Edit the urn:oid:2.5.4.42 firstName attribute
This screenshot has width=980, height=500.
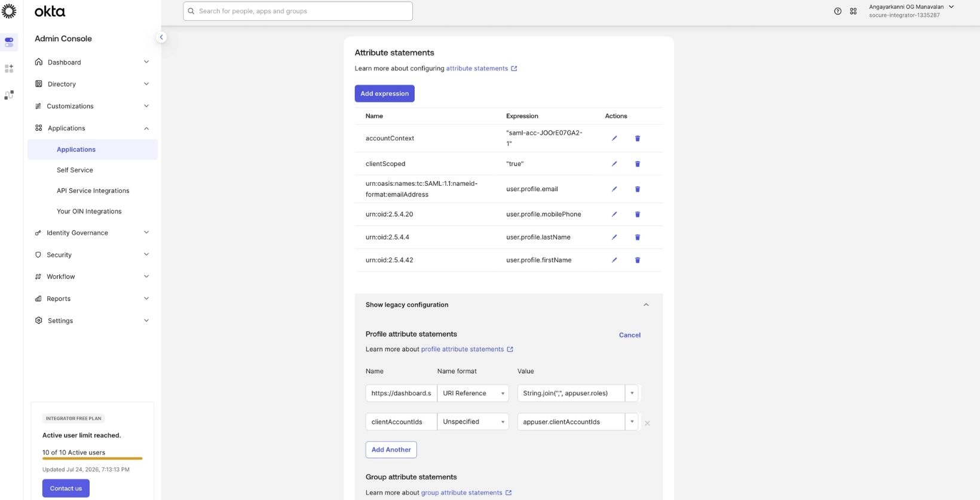[x=614, y=260]
